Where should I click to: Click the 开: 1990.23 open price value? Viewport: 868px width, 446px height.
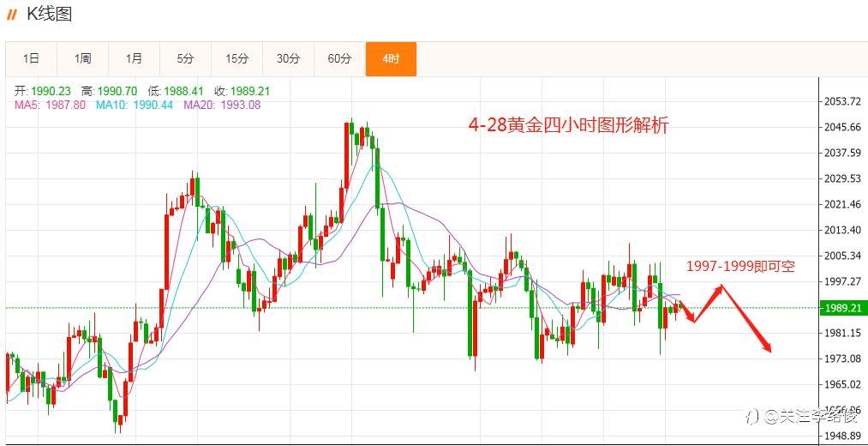tap(43, 92)
